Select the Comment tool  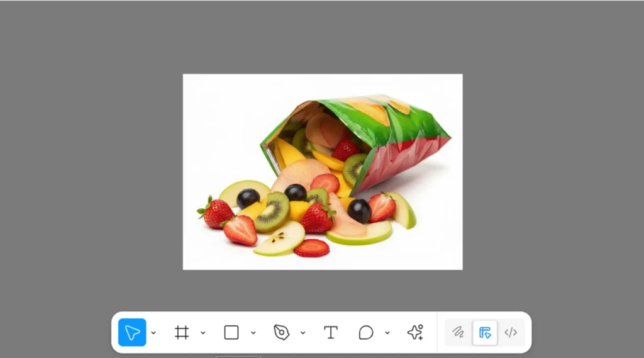[x=366, y=332]
